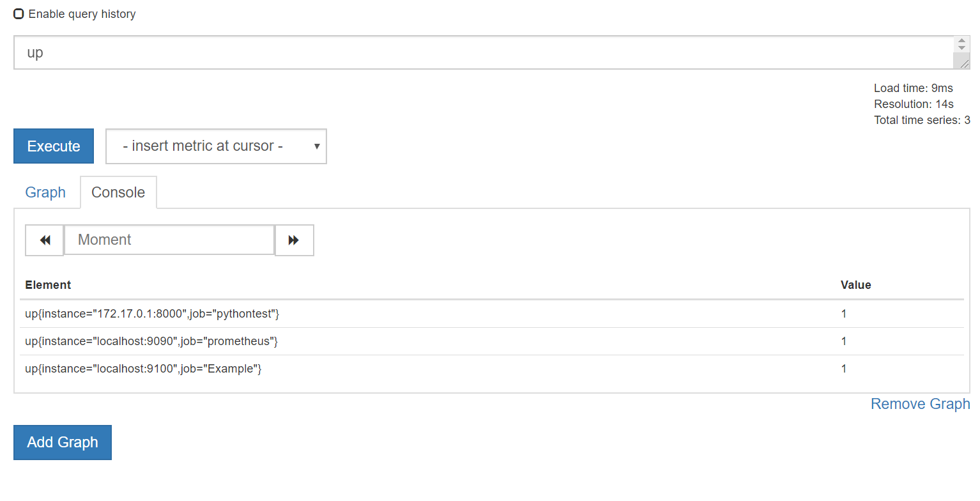Click the value 1 for the pythontest job
This screenshot has height=501, width=980.
(843, 314)
